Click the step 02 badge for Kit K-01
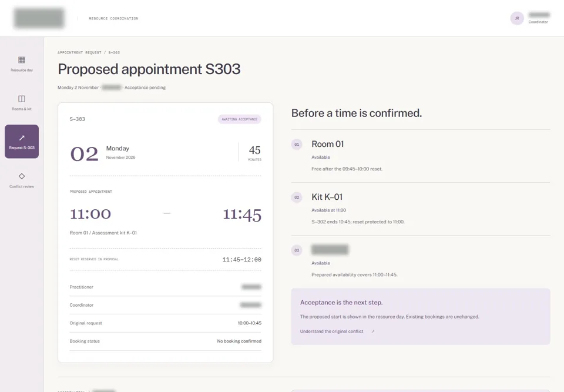 [296, 197]
